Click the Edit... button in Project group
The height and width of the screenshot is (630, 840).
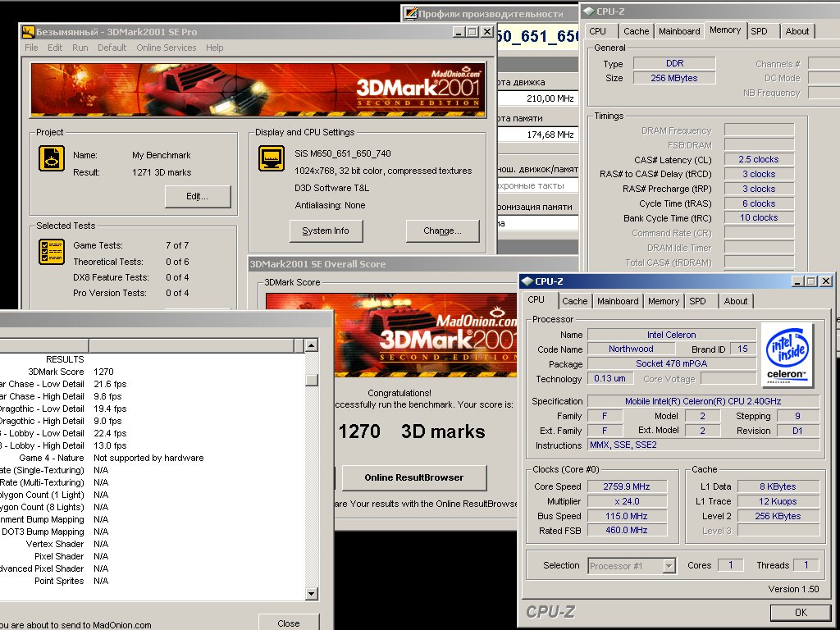pyautogui.click(x=198, y=196)
